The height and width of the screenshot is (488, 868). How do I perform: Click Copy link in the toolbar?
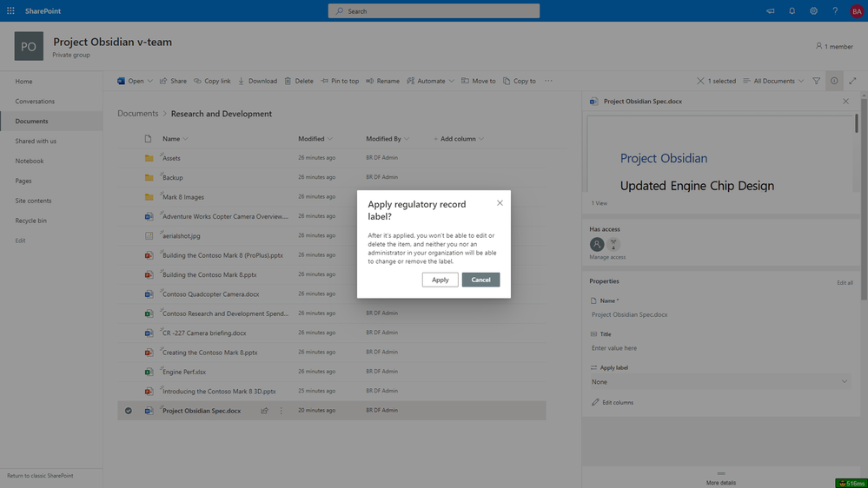212,81
